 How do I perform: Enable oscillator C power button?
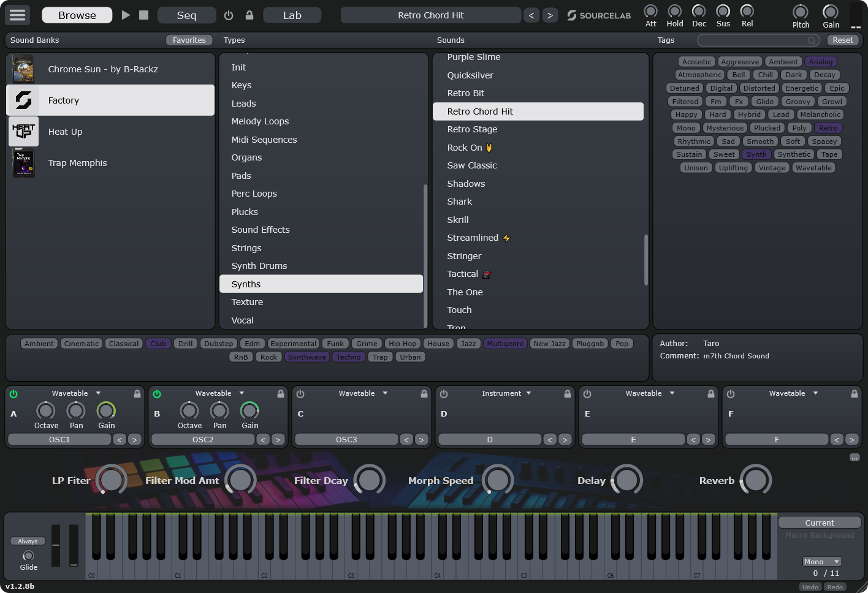(300, 394)
